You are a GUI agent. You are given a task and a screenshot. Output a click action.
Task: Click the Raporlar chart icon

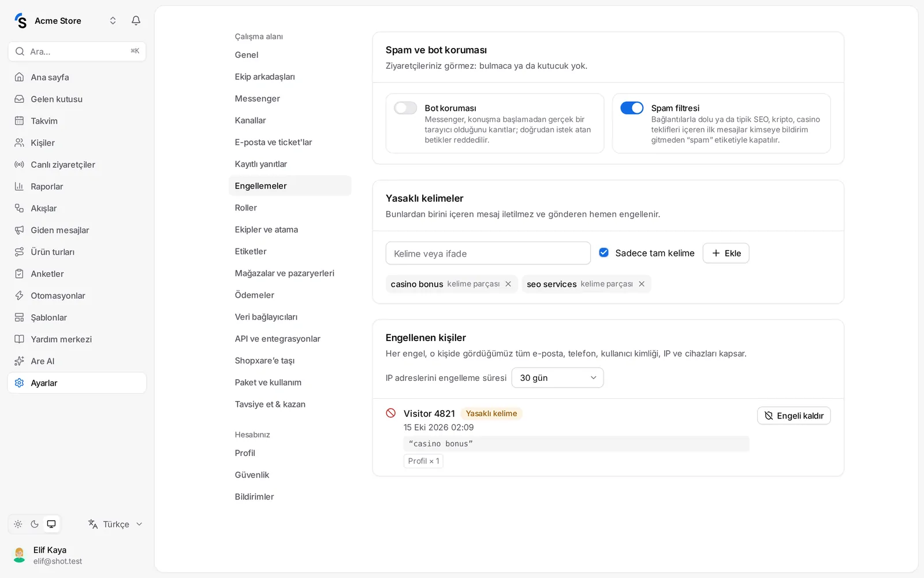point(19,186)
